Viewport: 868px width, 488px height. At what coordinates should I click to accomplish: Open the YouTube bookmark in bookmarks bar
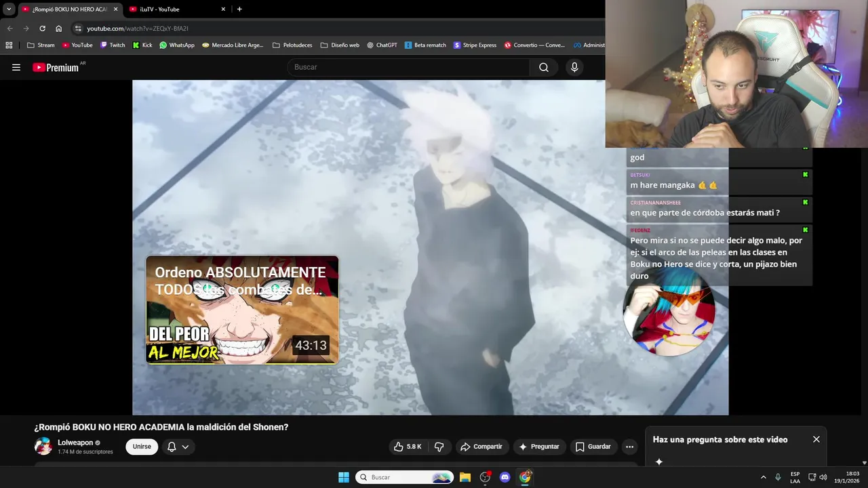tap(77, 45)
